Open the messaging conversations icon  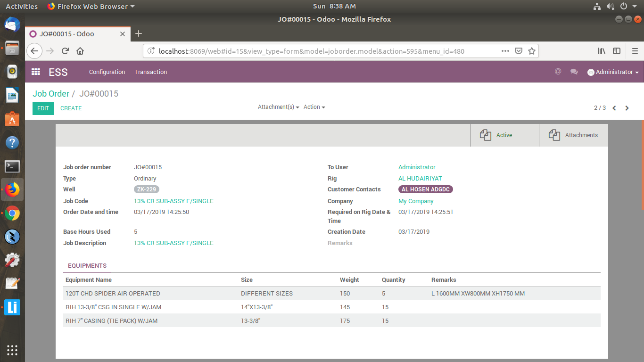[x=574, y=72]
